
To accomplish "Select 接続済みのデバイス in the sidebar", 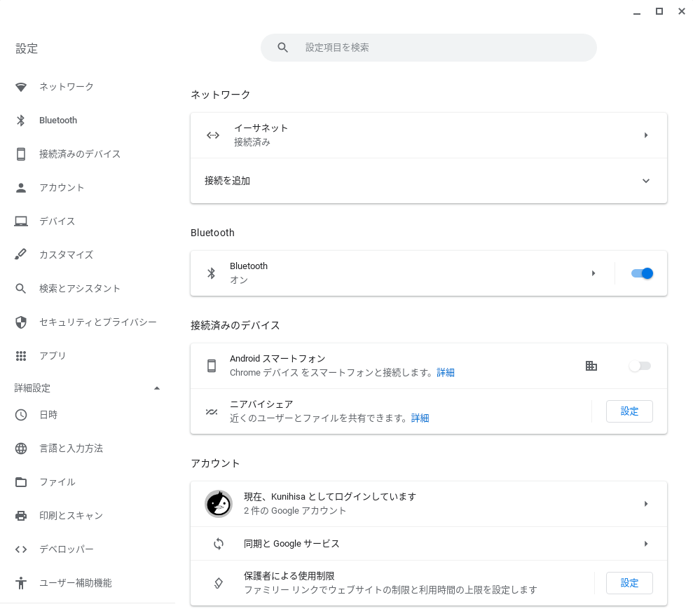I will coord(80,153).
